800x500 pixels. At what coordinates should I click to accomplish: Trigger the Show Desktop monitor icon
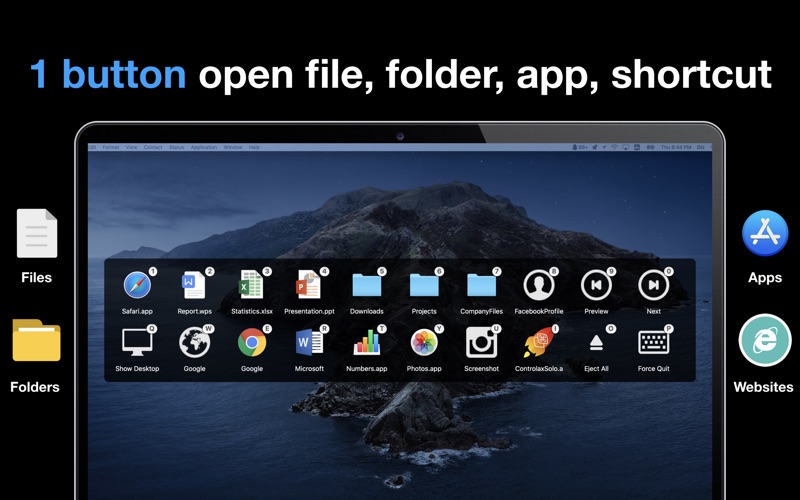(x=137, y=342)
